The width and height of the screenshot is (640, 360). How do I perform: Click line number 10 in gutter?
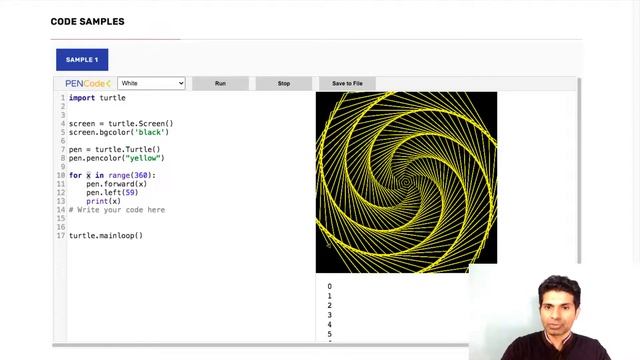(61, 175)
